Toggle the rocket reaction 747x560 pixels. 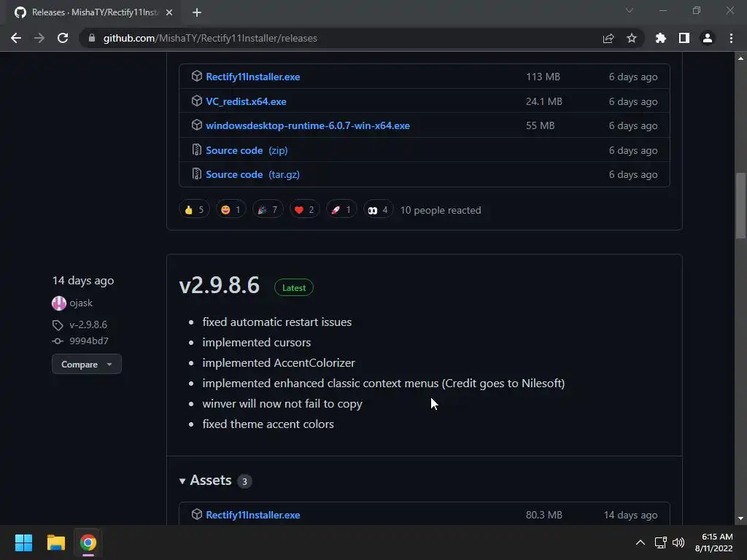tap(341, 210)
